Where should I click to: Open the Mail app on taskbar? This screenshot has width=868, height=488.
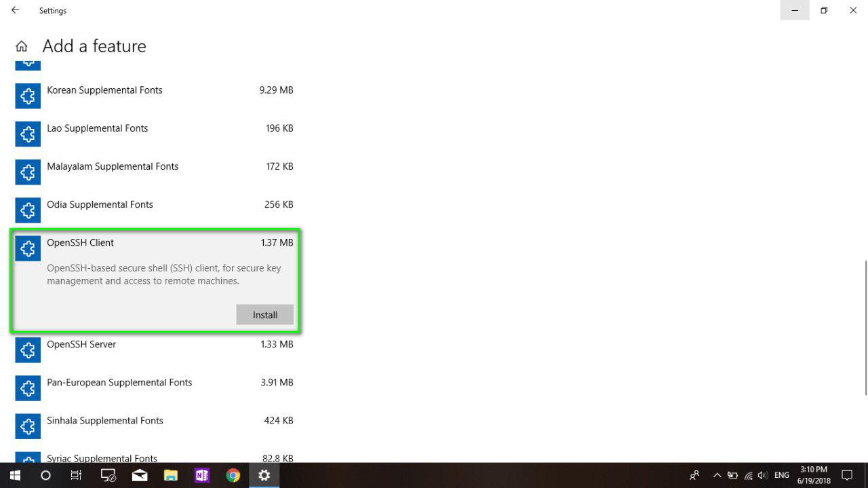(140, 475)
